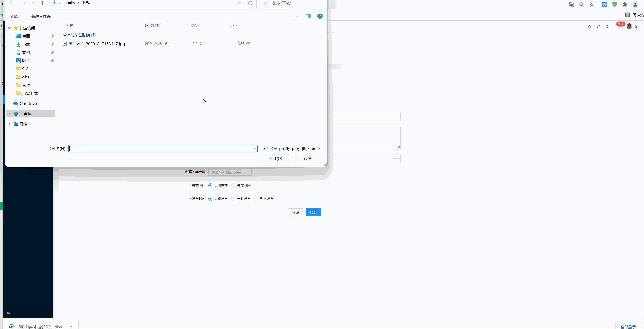
Task: Open the web app help question icon
Action: point(599,27)
